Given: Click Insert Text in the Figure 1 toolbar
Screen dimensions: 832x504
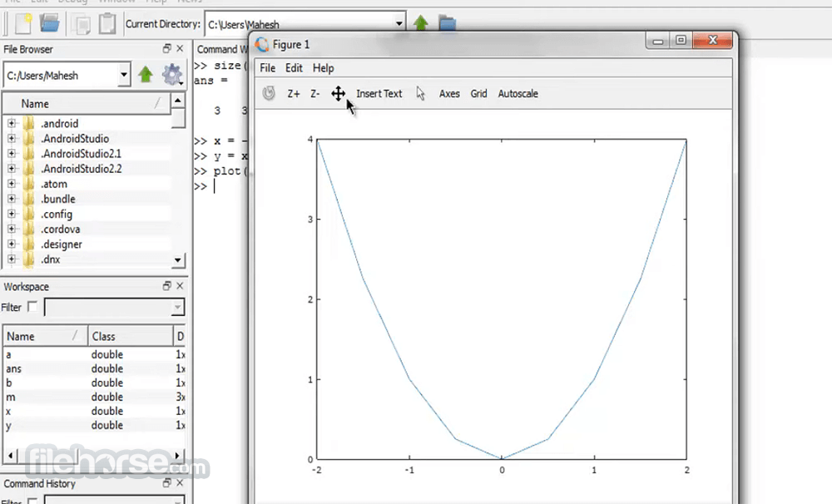Looking at the screenshot, I should [379, 93].
